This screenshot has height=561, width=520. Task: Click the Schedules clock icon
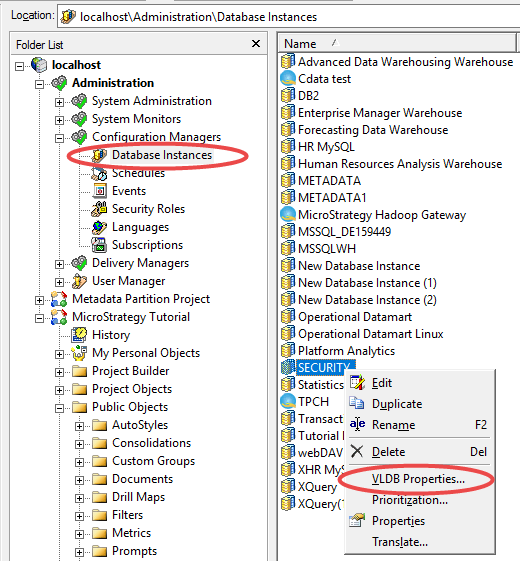[x=99, y=173]
